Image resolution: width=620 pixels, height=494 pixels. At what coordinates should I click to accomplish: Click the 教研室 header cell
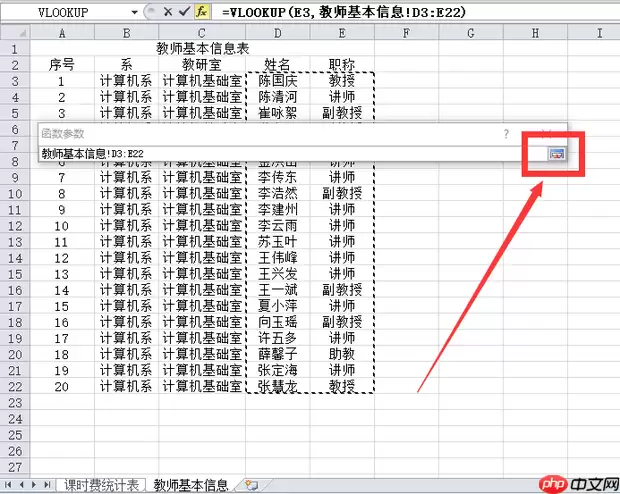tap(202, 64)
